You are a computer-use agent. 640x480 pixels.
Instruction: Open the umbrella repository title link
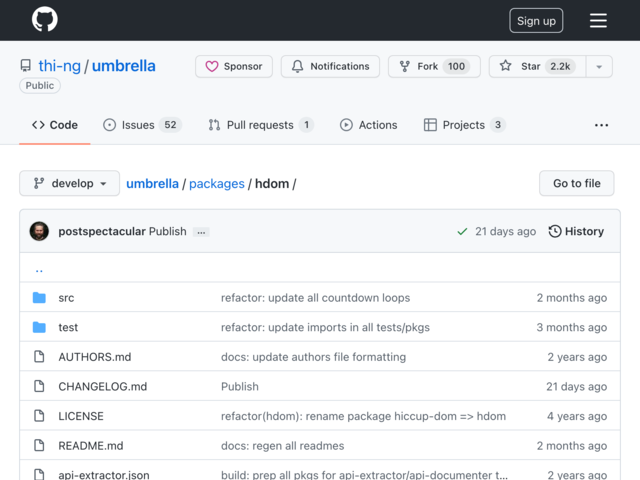pos(124,66)
